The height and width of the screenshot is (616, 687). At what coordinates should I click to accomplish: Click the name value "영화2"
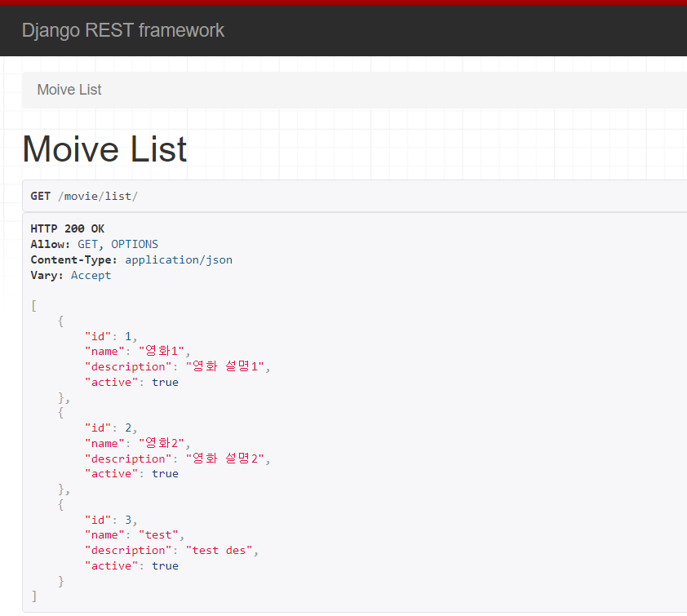click(162, 443)
